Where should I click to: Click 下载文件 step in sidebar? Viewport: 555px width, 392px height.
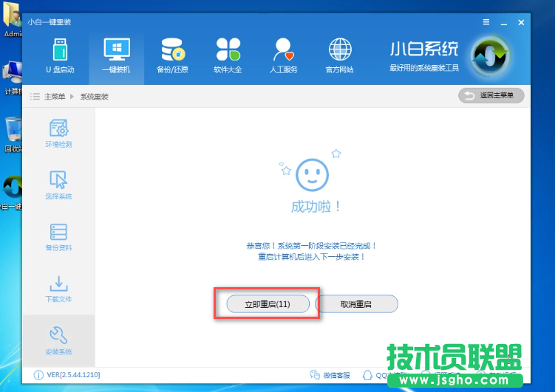click(59, 289)
